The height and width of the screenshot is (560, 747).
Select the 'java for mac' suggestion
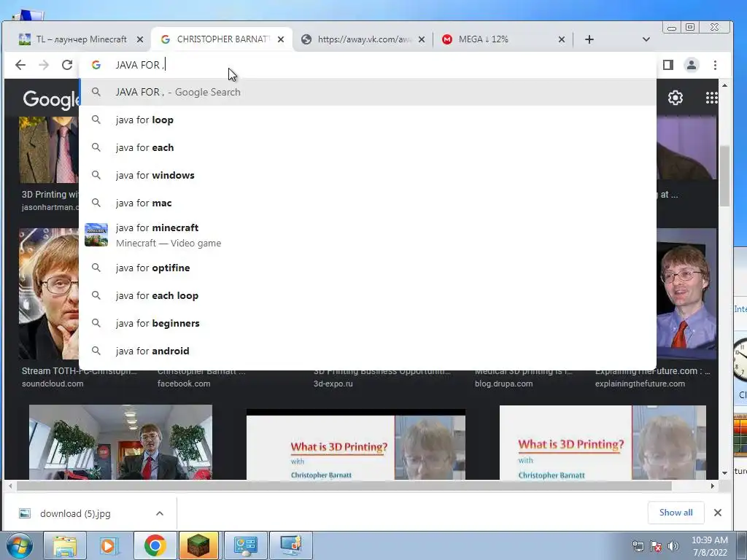[368, 203]
